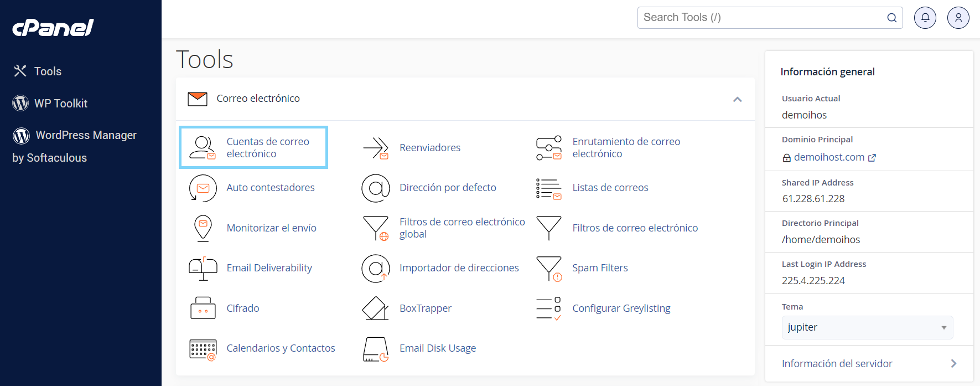Open the user account icon menu
The width and height of the screenshot is (980, 386).
958,18
